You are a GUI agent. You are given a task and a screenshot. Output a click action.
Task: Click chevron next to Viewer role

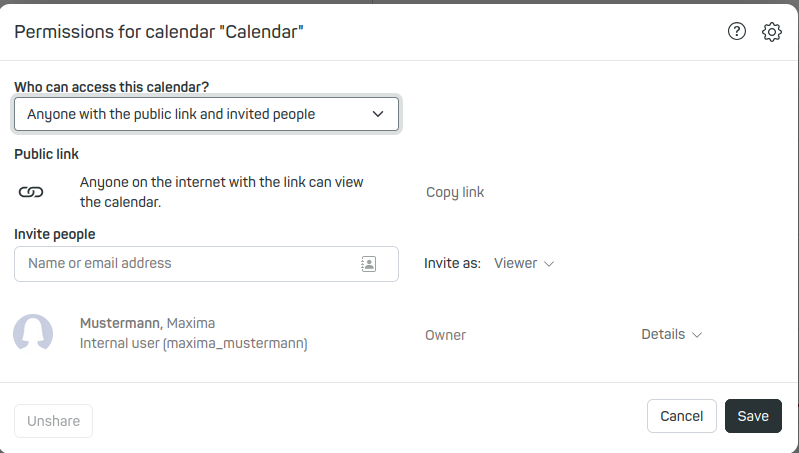[549, 264]
